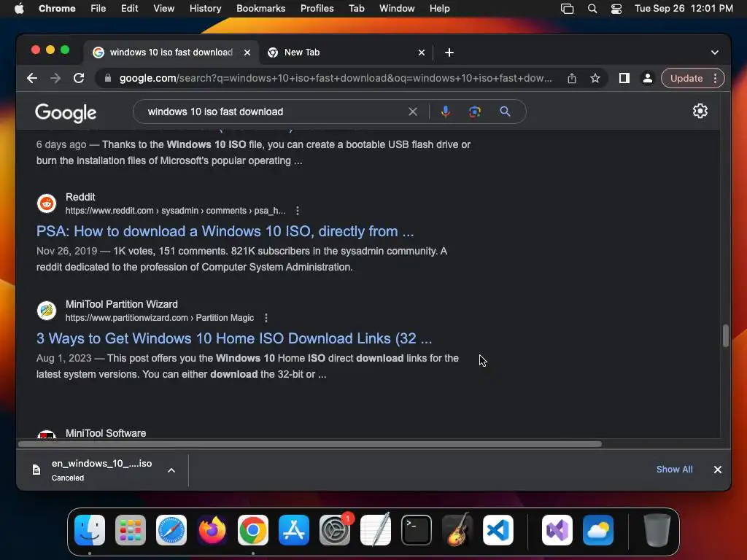The image size is (747, 560).
Task: Click the horizontal scrollbar at page bottom
Action: coord(310,444)
